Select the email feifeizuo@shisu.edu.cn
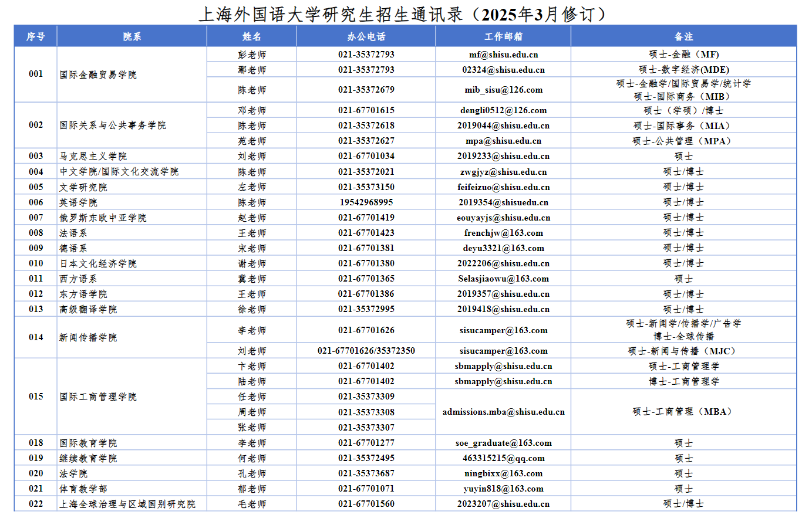 click(503, 187)
